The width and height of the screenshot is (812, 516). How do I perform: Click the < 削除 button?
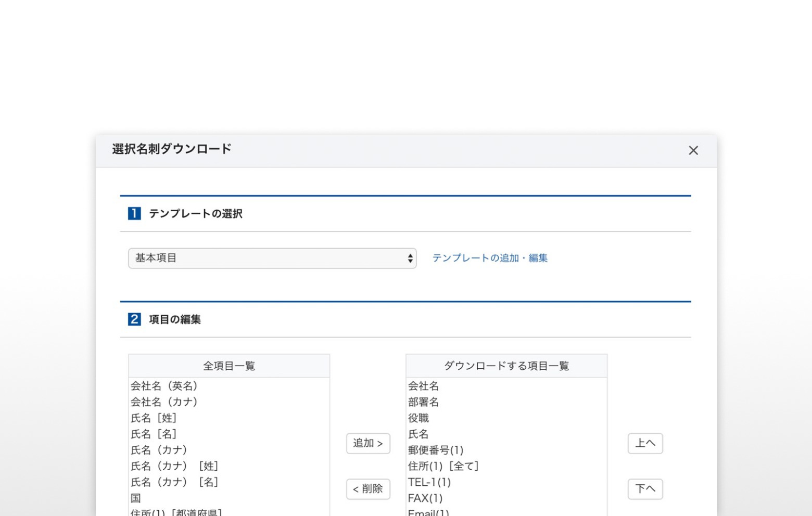point(368,489)
